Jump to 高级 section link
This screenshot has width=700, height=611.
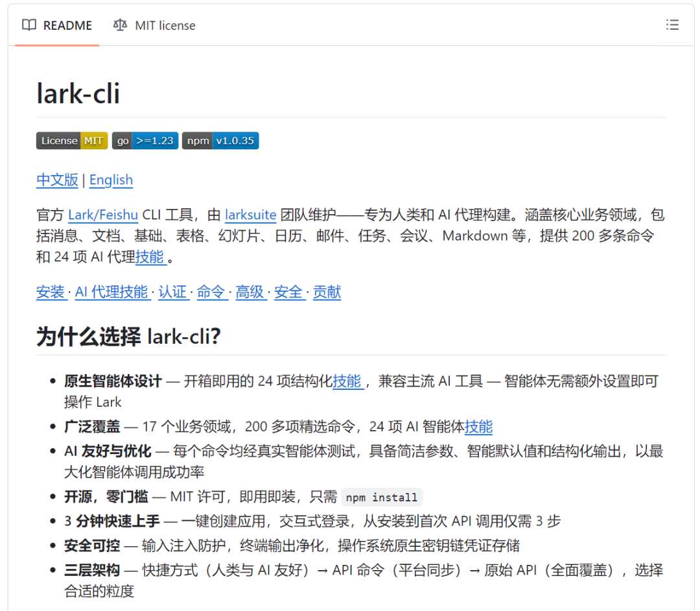tap(251, 292)
